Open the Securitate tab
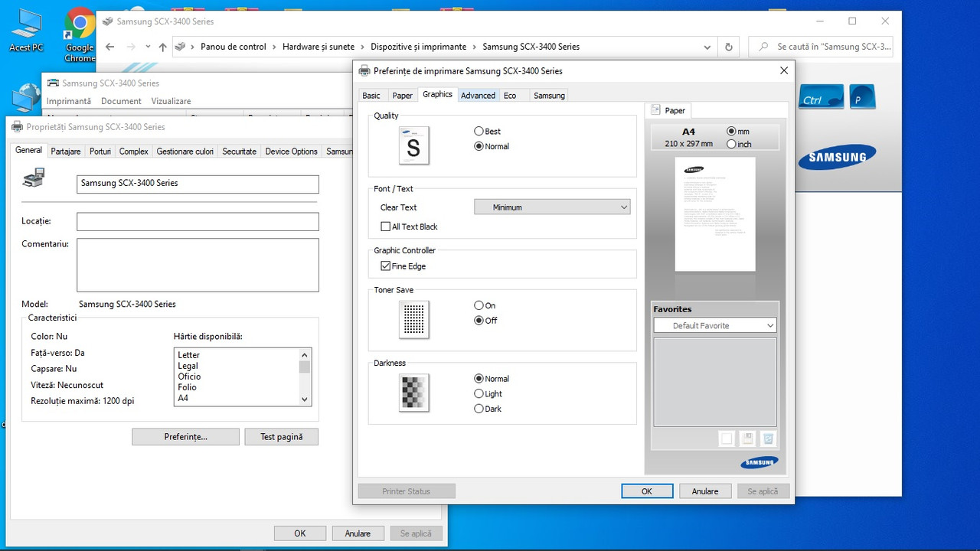Screen dimensions: 980x551 tap(240, 152)
